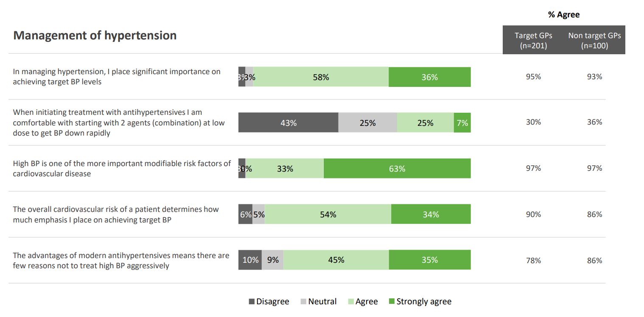
Task: Click the 93% Non target GPs value
Action: pos(594,77)
